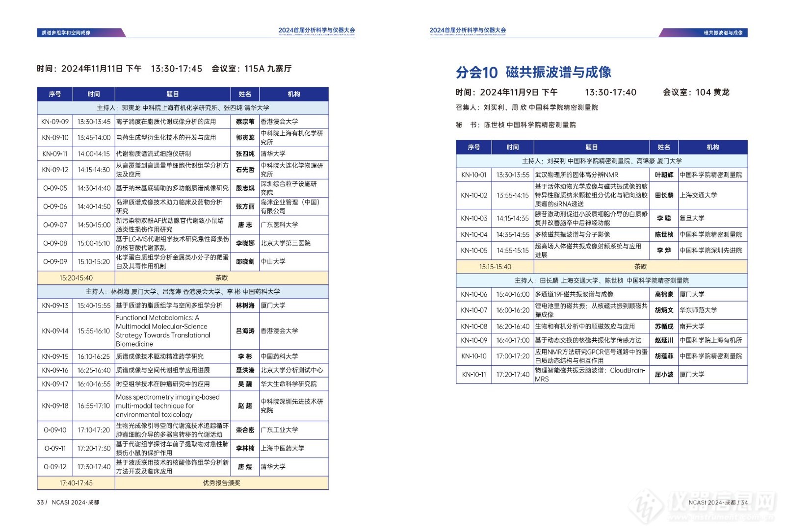
Task: Select row number 'KN-10-10'
Action: coord(474,356)
